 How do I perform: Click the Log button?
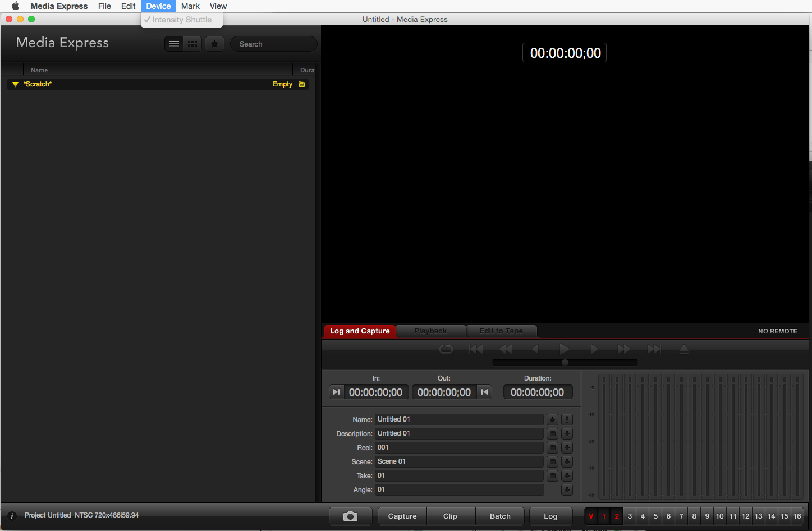click(x=550, y=516)
